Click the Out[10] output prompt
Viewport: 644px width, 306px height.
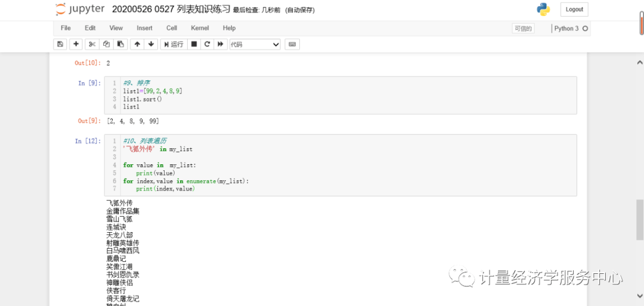tap(88, 63)
